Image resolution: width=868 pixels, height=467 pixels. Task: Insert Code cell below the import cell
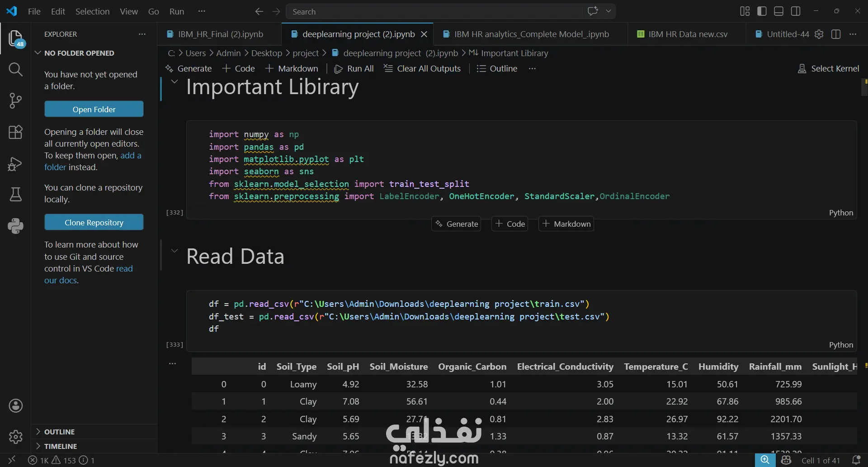point(510,224)
